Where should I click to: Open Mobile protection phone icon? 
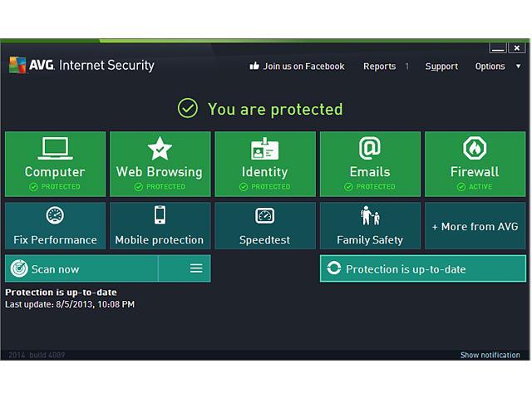(x=160, y=216)
